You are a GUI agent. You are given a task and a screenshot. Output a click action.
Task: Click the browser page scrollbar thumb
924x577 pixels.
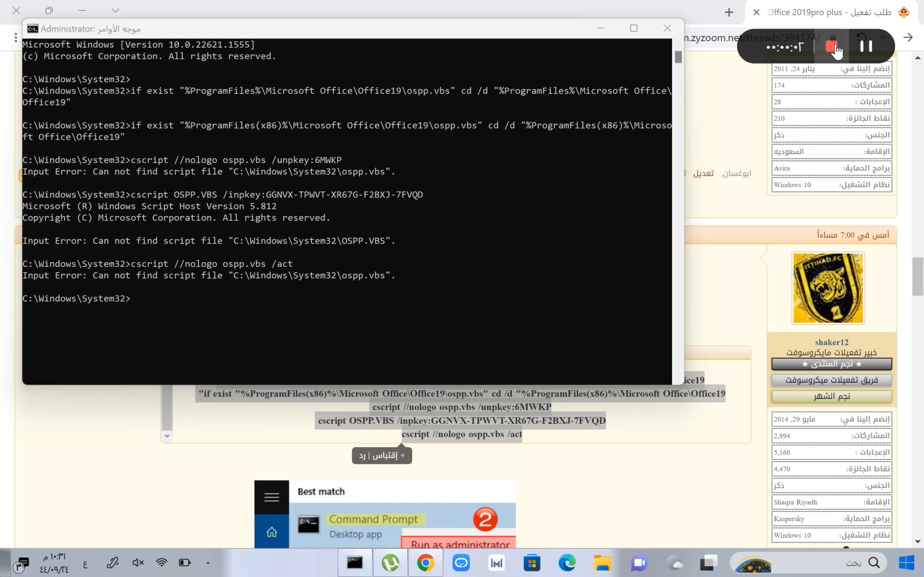coord(918,277)
